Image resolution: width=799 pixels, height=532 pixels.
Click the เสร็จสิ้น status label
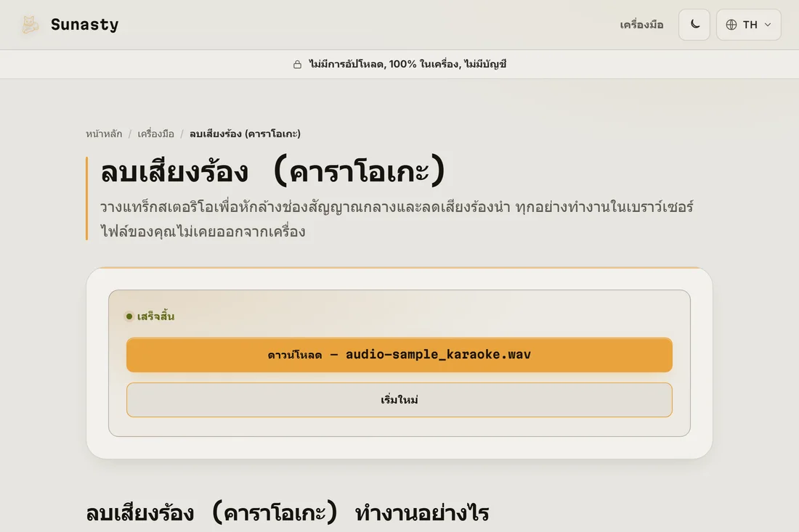(155, 316)
